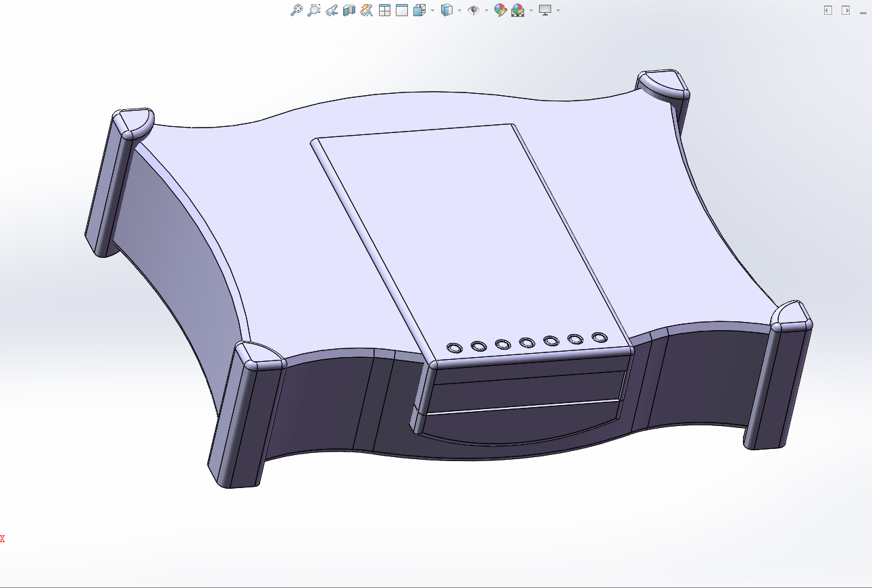Click the Apply Scene icon
The image size is (872, 588).
517,10
